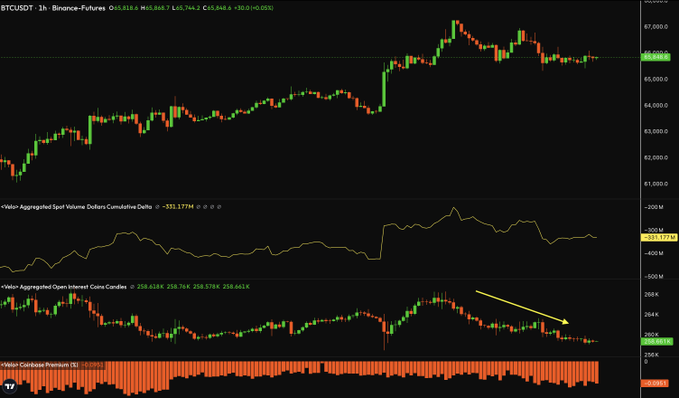This screenshot has width=679, height=398.
Task: Click the high value H65,868.7
Action: (155, 8)
